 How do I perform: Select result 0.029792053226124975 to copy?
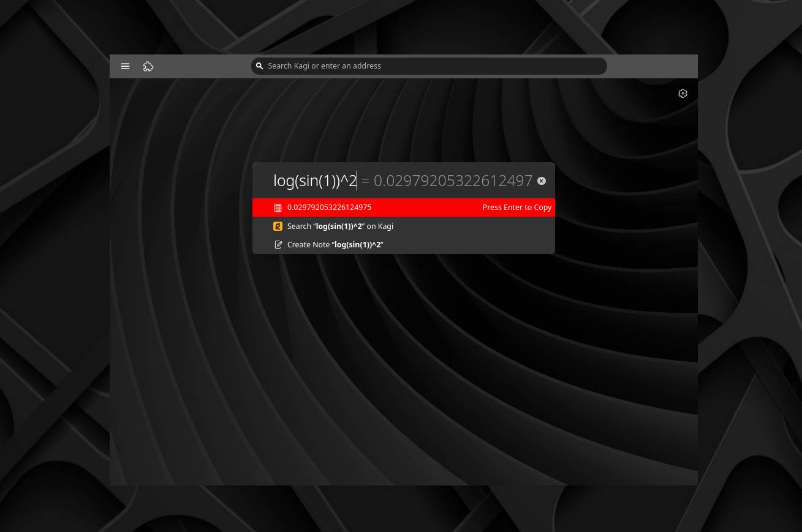point(404,208)
